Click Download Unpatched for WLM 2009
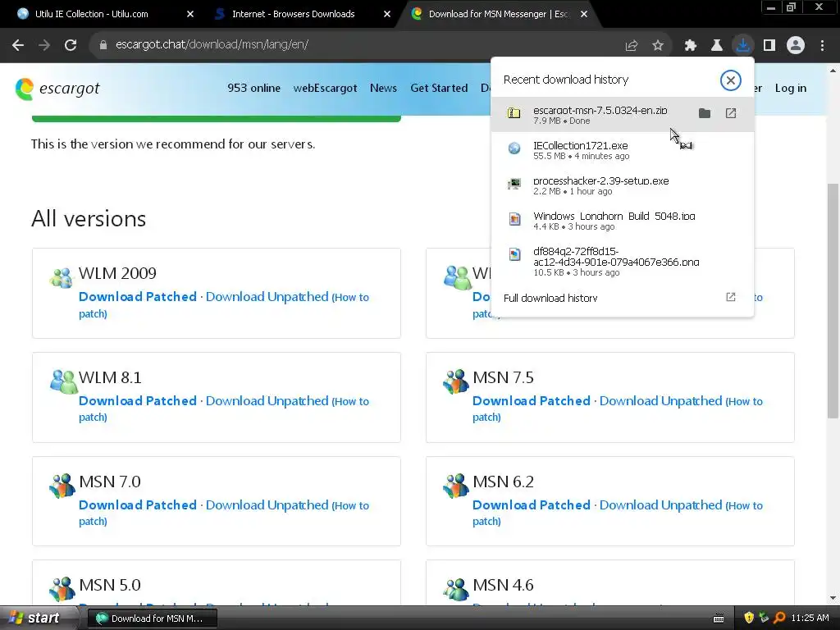The image size is (840, 630). coord(267,297)
